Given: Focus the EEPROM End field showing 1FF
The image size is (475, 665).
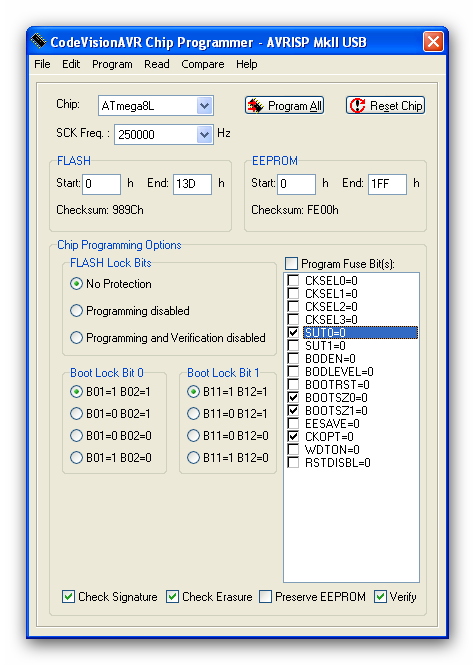Looking at the screenshot, I should [x=387, y=184].
